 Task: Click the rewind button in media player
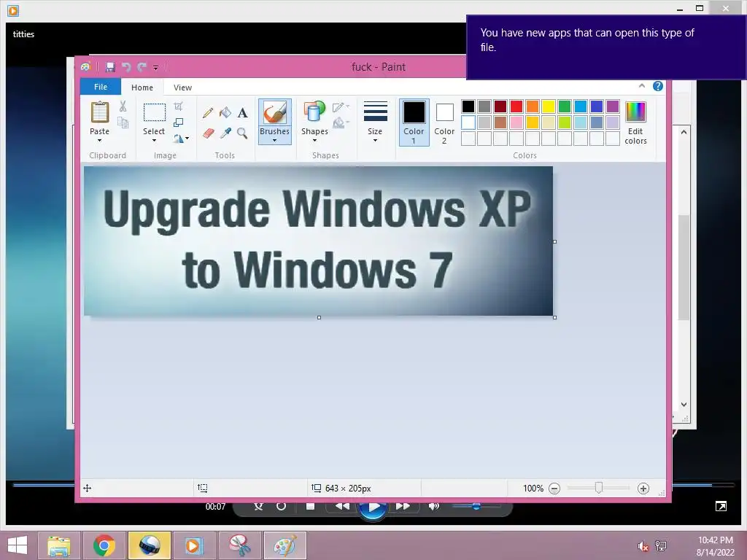[342, 506]
